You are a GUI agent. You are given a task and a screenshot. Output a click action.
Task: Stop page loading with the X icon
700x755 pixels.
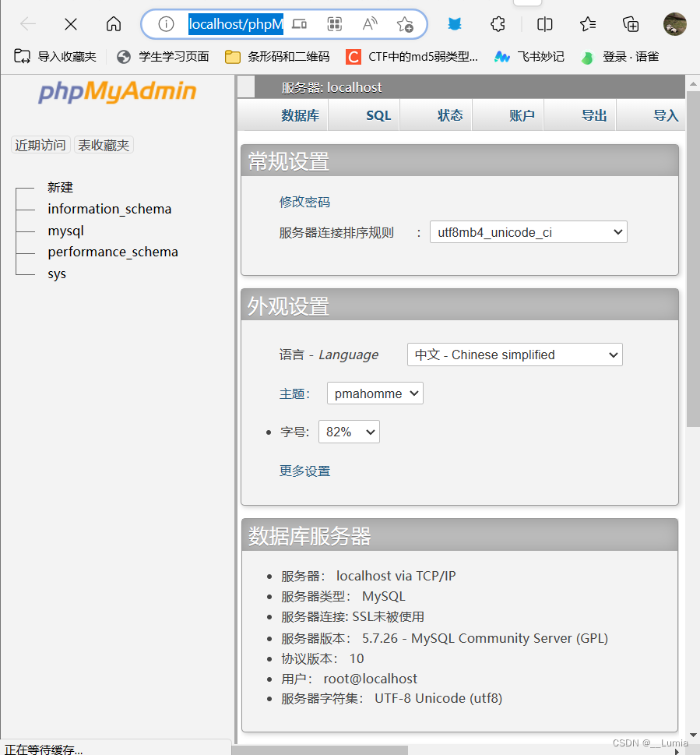(x=71, y=24)
